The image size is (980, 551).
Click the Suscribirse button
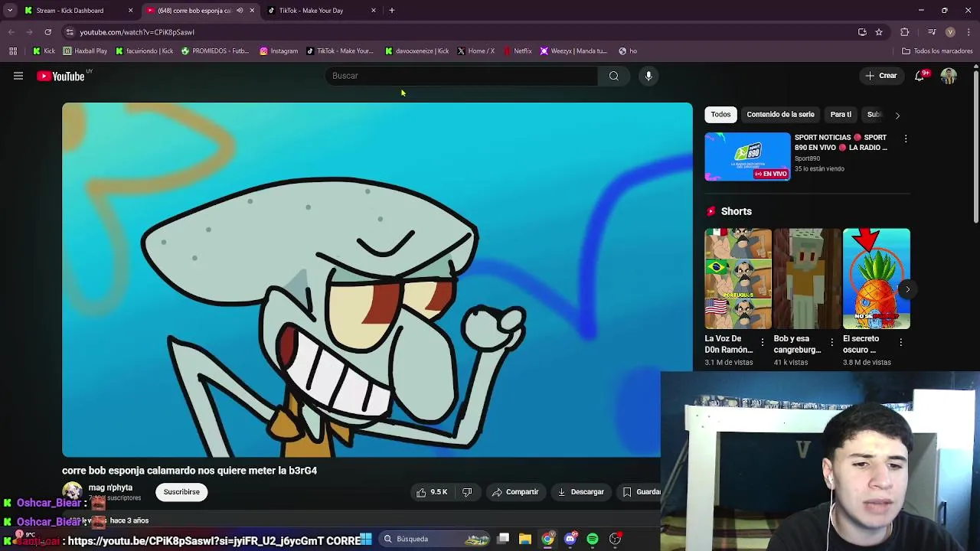[x=181, y=492]
